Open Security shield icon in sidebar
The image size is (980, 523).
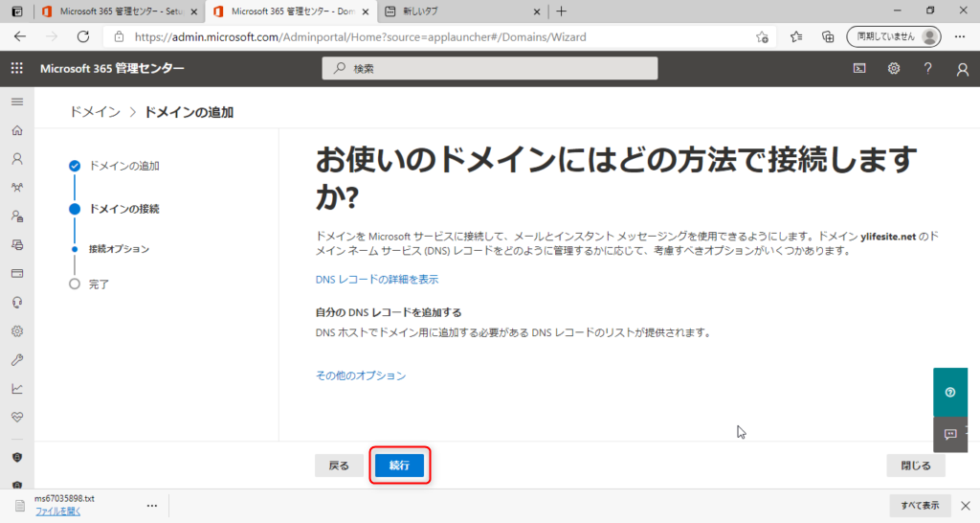point(17,457)
